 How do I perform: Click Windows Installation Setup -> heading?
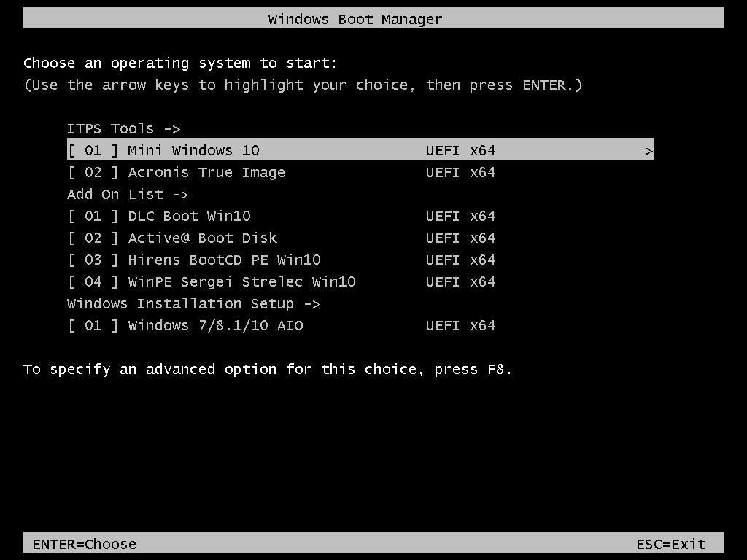click(x=193, y=303)
